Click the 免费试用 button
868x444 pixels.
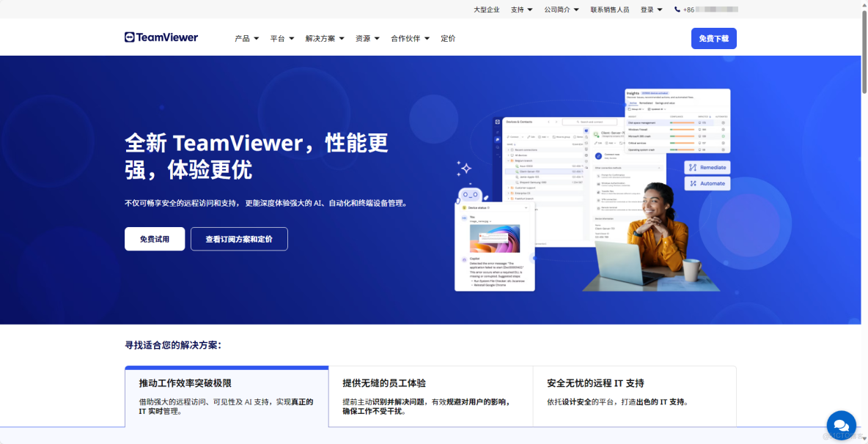pos(155,238)
